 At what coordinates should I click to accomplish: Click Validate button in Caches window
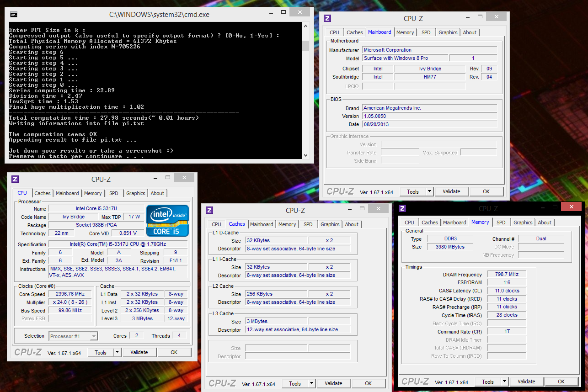click(333, 383)
